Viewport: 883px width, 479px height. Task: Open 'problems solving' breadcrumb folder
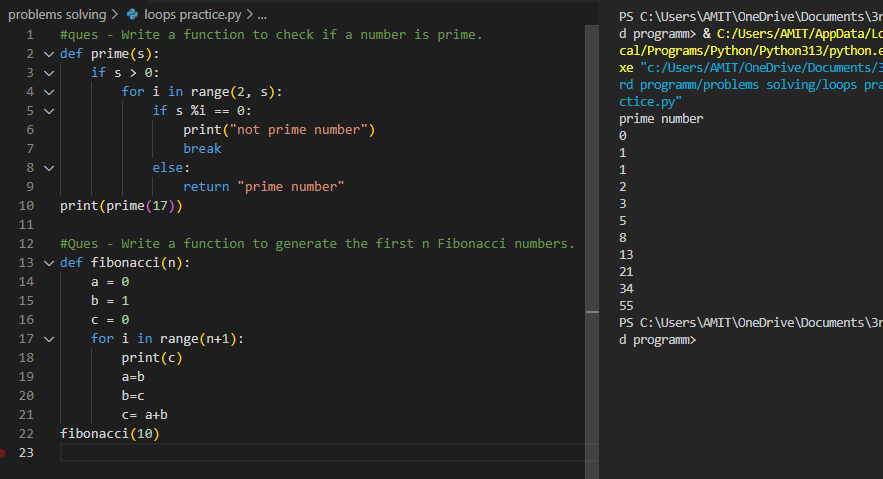[x=57, y=15]
